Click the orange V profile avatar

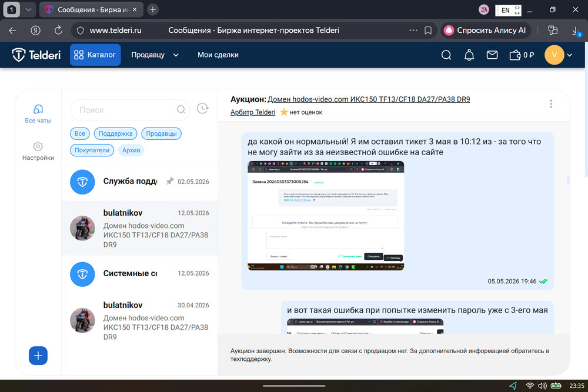[x=554, y=55]
